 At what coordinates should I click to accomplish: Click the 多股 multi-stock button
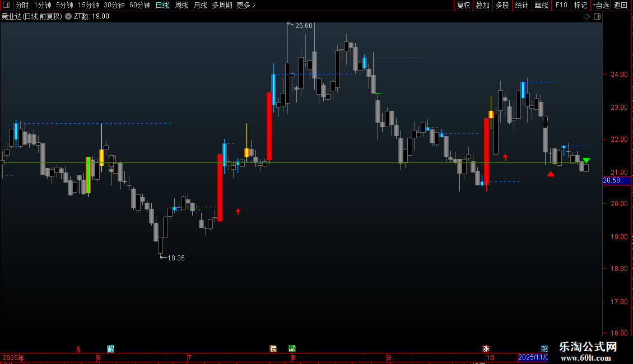[x=502, y=5]
